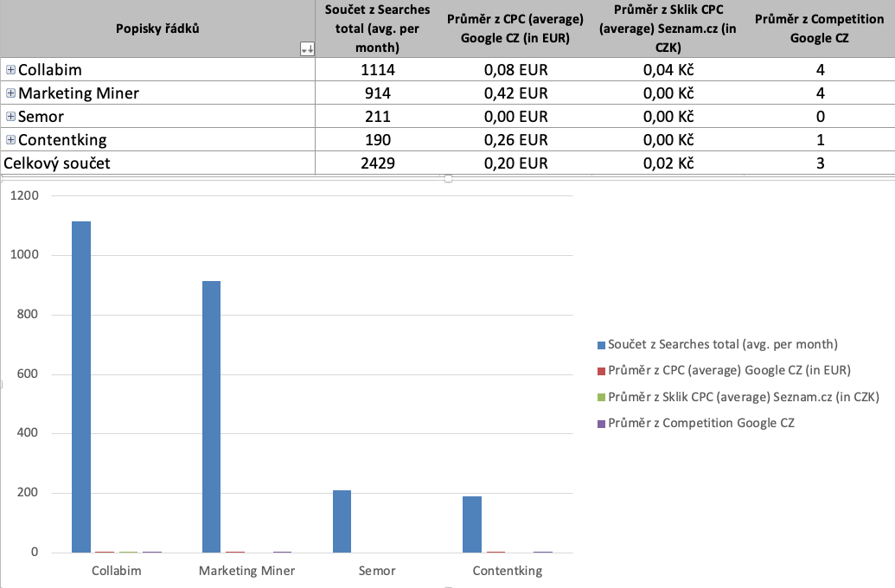Screen dimensions: 895x588
Task: Click the Celkový součet row label
Action: tap(57, 163)
